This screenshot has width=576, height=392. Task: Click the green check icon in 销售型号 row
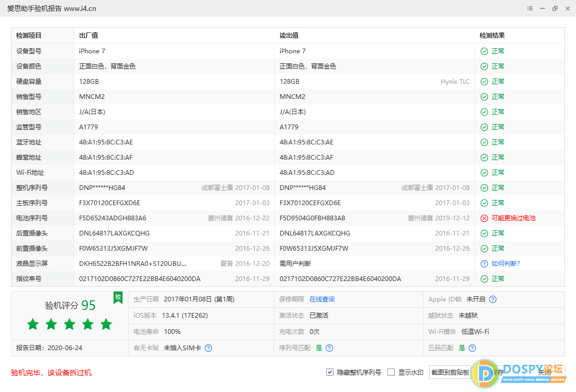[x=484, y=97]
